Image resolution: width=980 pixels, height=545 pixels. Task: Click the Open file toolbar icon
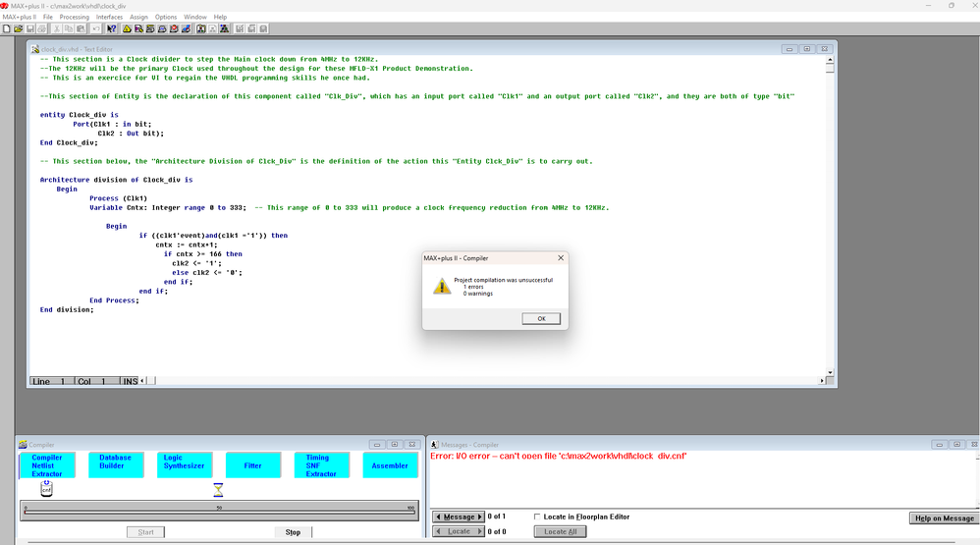(x=18, y=28)
